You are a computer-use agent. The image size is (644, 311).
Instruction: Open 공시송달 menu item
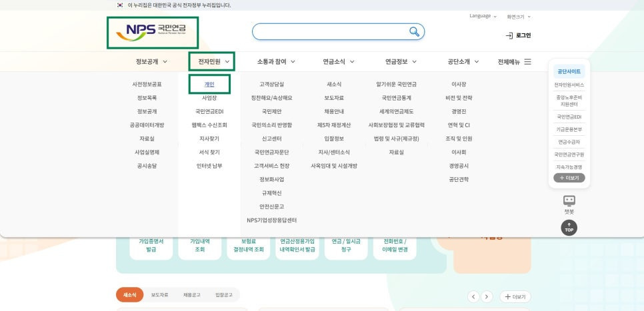(147, 166)
